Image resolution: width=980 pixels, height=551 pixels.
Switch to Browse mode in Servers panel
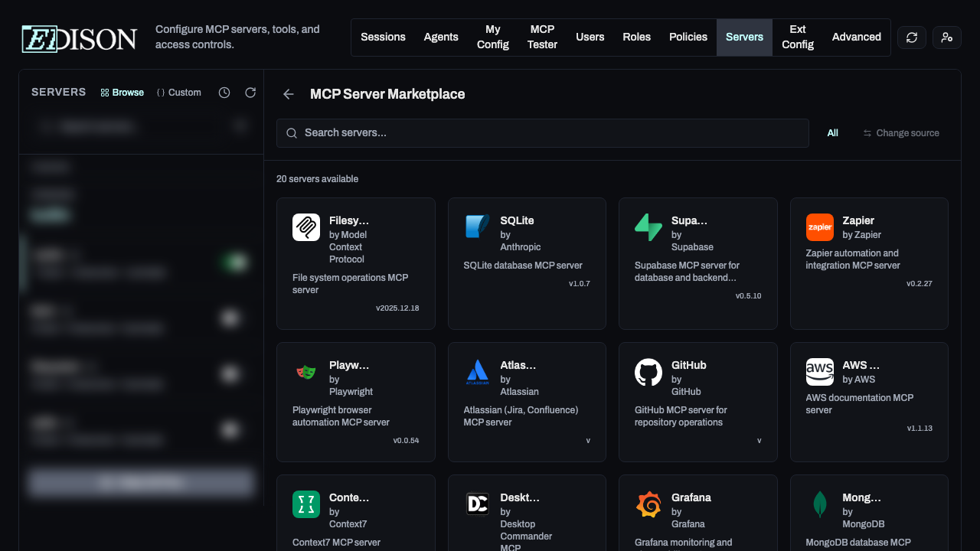click(x=122, y=93)
